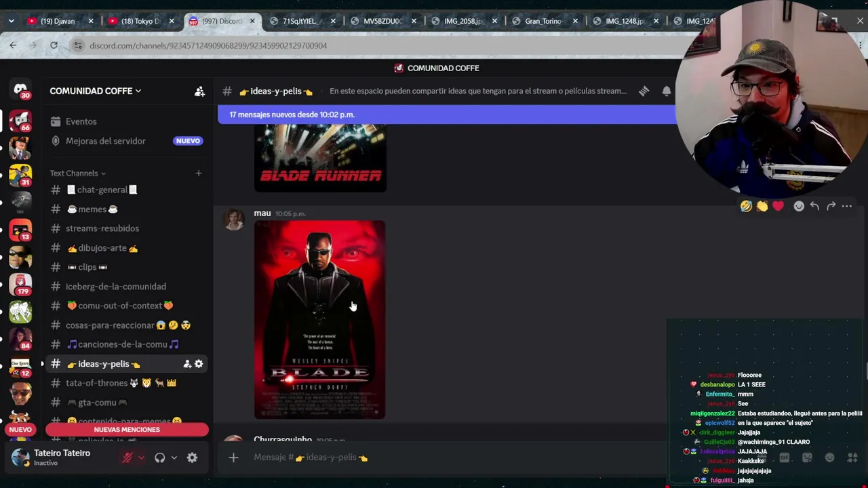Open the Blade movie poster image

(319, 319)
